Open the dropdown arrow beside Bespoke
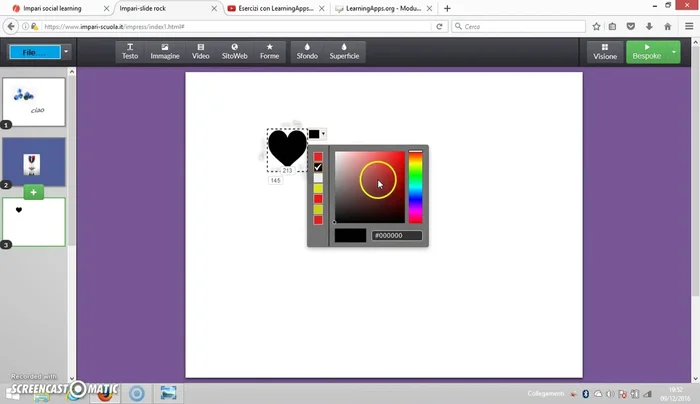Viewport: 700px width, 404px height. pyautogui.click(x=674, y=51)
